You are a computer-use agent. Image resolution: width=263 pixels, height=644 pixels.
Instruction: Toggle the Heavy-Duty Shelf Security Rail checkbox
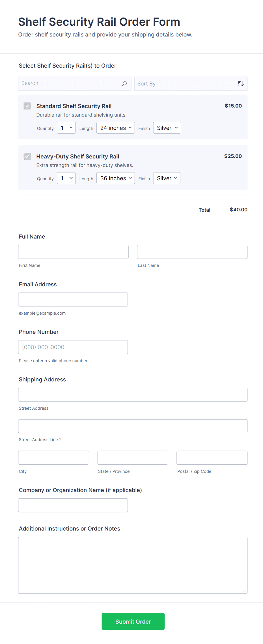pos(27,156)
